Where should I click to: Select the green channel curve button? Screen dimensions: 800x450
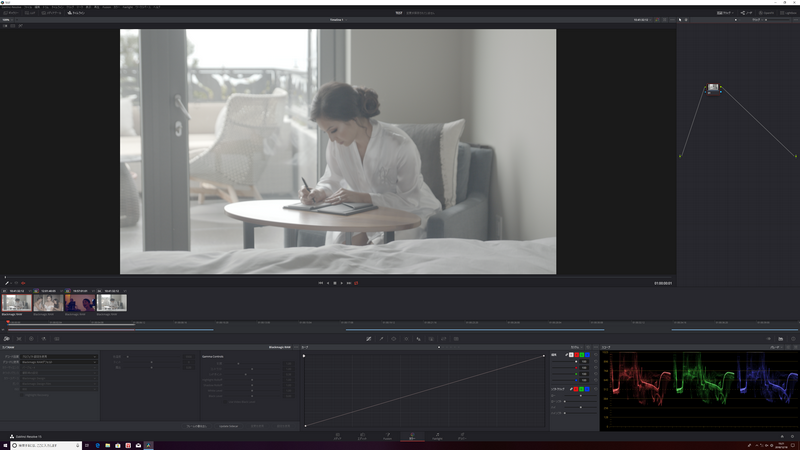click(x=582, y=355)
